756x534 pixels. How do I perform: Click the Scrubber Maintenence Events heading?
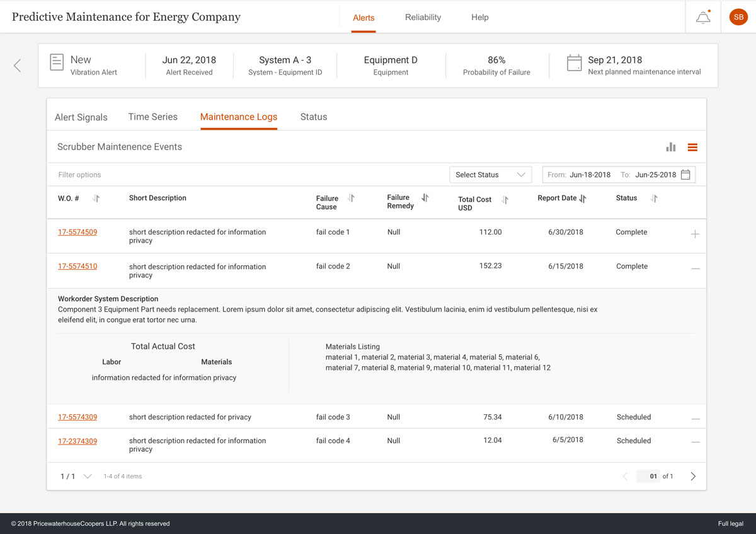[120, 147]
